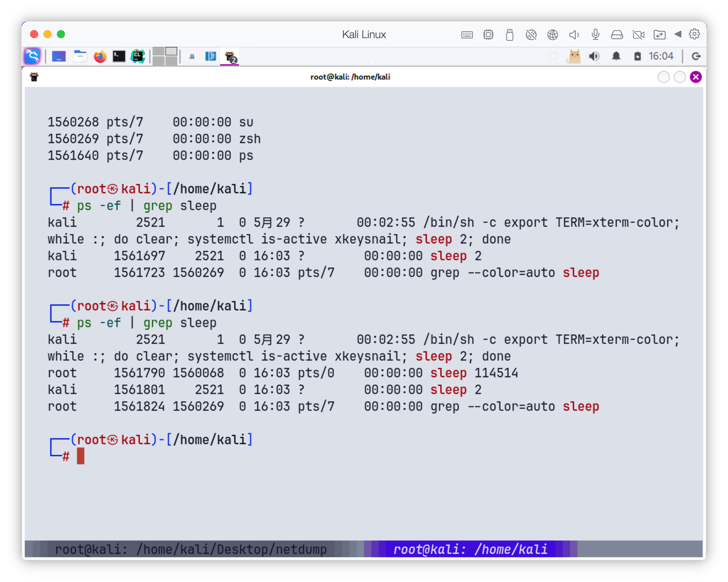Click the crossed-out network icon in VM toolbar

531,34
